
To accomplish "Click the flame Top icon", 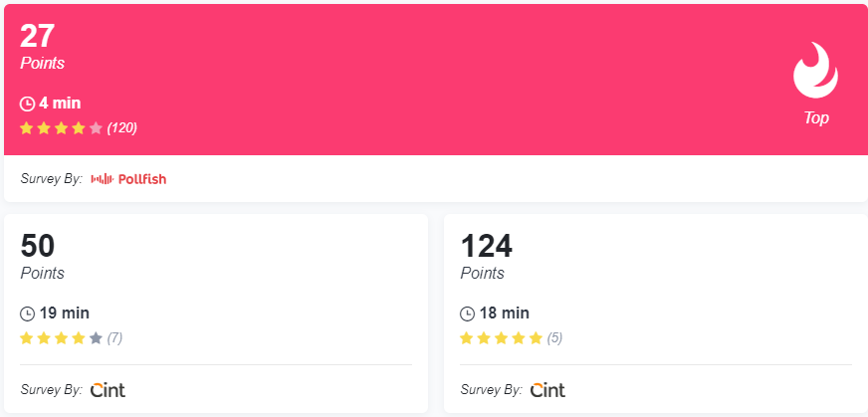I will [815, 71].
